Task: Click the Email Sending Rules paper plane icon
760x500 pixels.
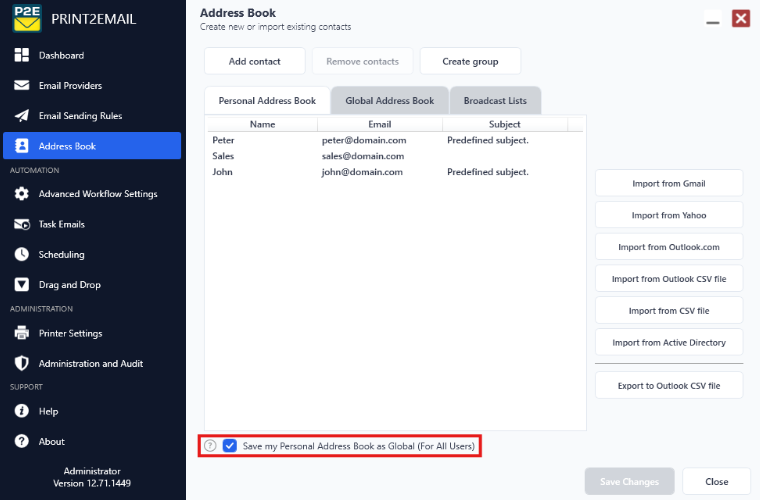Action: (21, 115)
